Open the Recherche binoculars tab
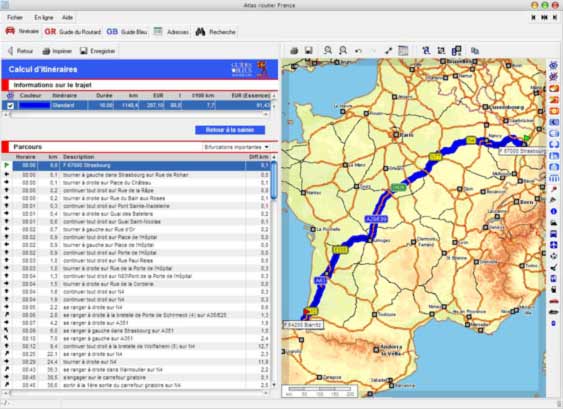Viewport: 563px width, 409px height. (x=215, y=32)
